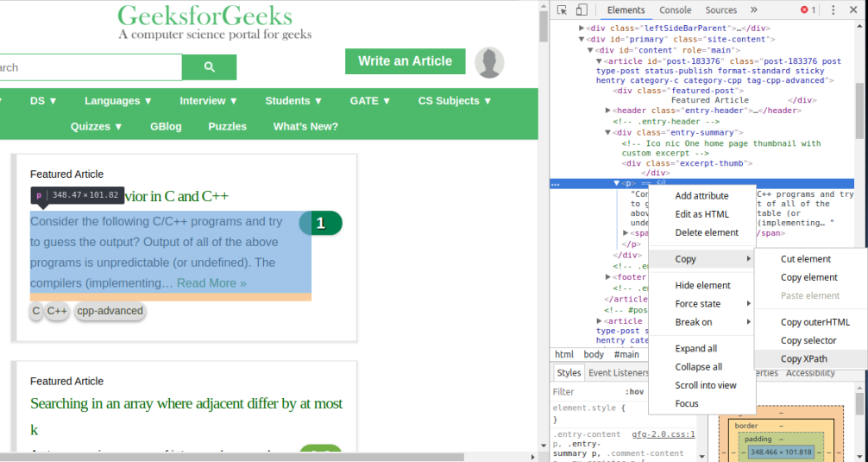Select Edit as HTML menu entry
868x462 pixels.
point(702,214)
